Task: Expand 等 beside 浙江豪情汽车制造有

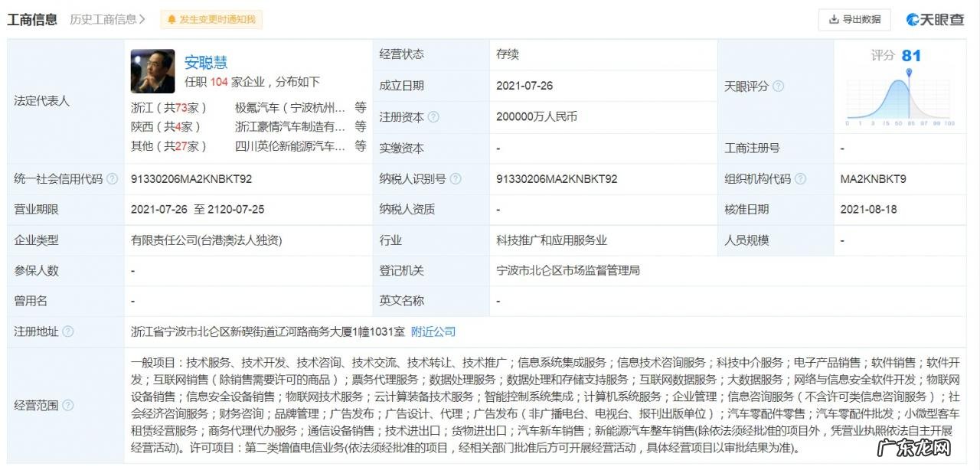Action: pyautogui.click(x=360, y=126)
